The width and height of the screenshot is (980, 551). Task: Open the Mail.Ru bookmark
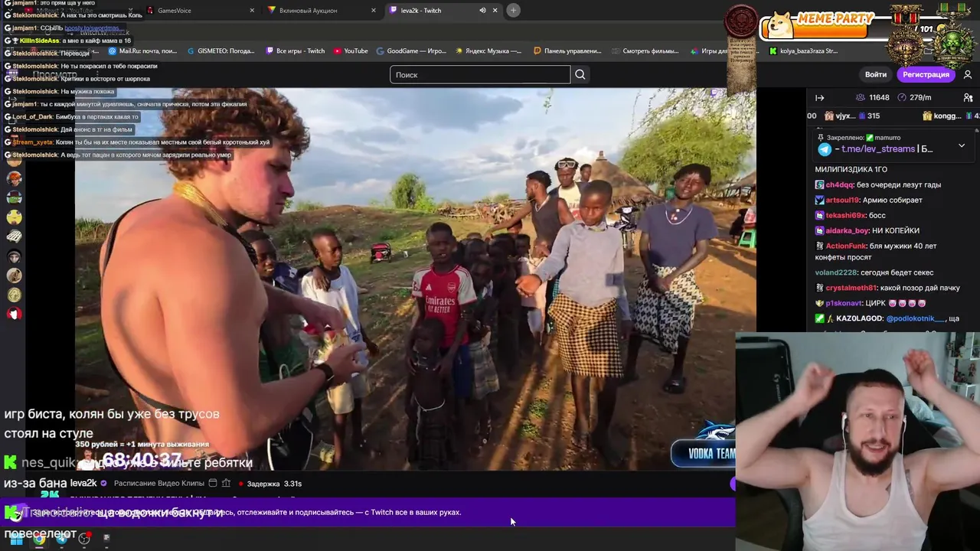pyautogui.click(x=142, y=51)
